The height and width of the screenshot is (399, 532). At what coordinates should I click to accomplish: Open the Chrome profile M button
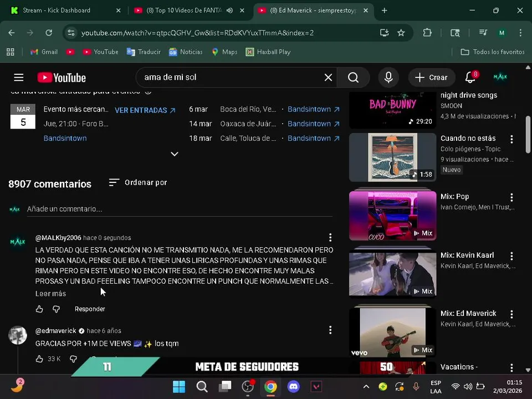pyautogui.click(x=502, y=33)
